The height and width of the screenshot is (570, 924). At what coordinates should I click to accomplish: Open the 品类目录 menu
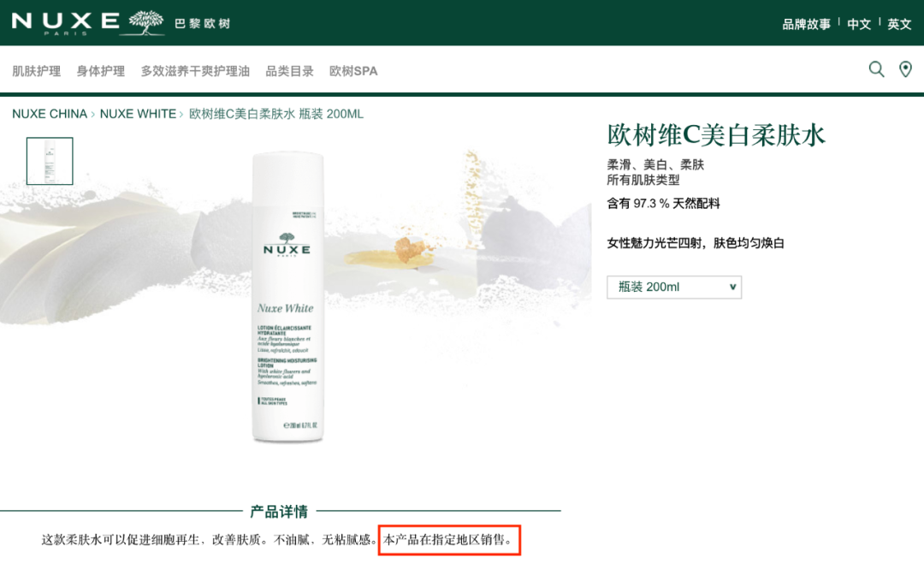point(289,71)
